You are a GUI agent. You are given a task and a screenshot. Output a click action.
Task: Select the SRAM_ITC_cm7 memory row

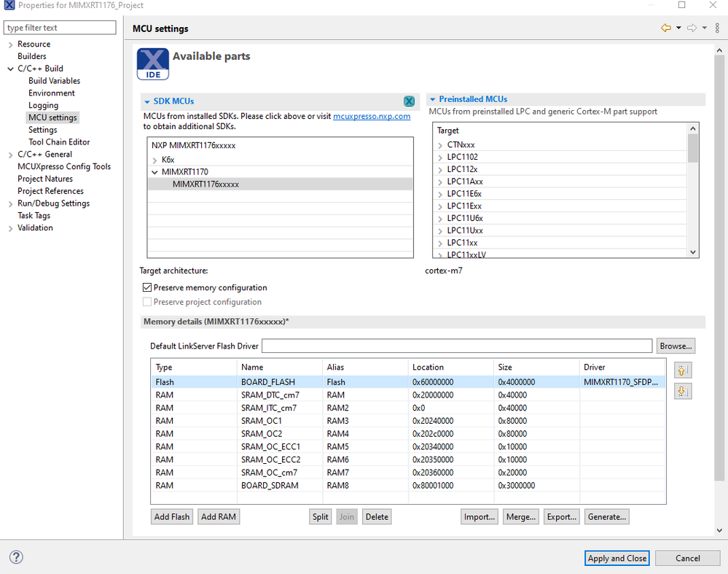pos(408,408)
